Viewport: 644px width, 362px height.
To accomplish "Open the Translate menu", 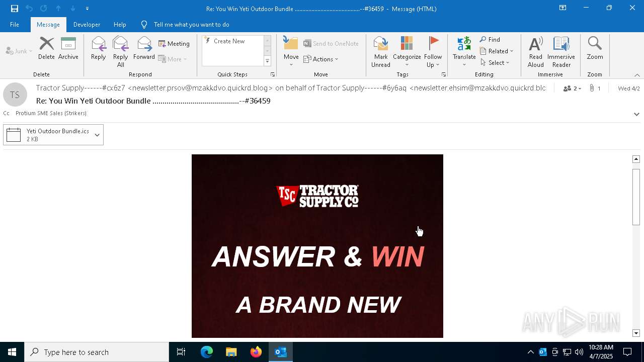I will tap(464, 52).
